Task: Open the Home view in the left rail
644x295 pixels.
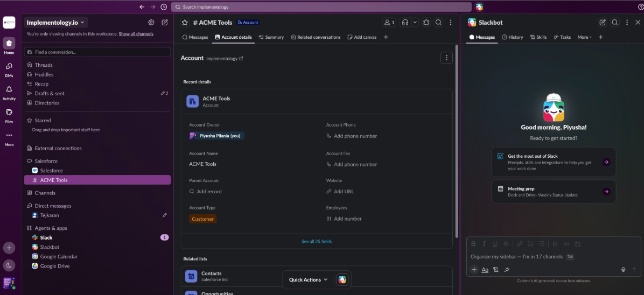Action: click(x=9, y=46)
